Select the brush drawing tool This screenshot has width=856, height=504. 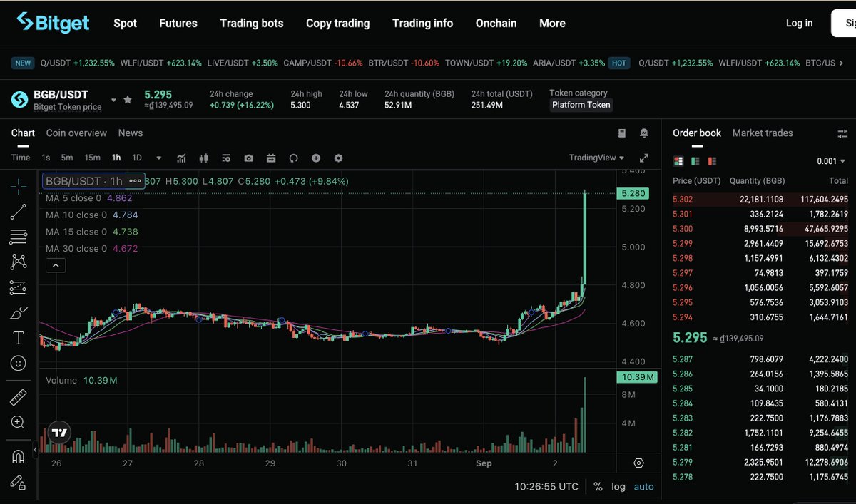coord(19,312)
